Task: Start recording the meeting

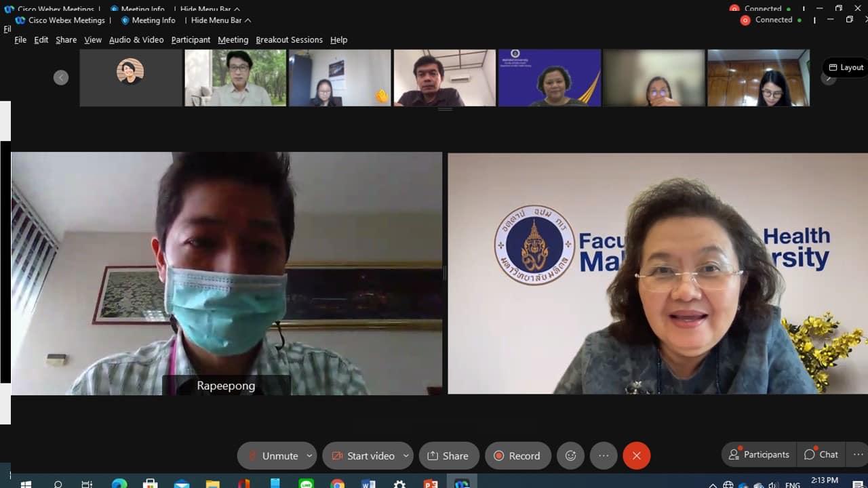Action: 517,455
